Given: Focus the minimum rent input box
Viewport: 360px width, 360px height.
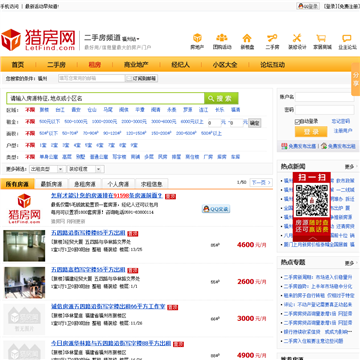Looking at the screenshot, I should (214, 123).
